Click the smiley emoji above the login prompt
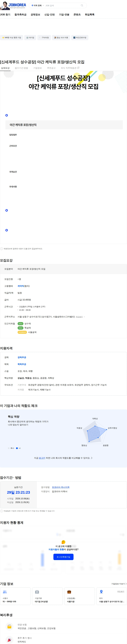Screen dimensions: 127x644 click(x=63, y=542)
